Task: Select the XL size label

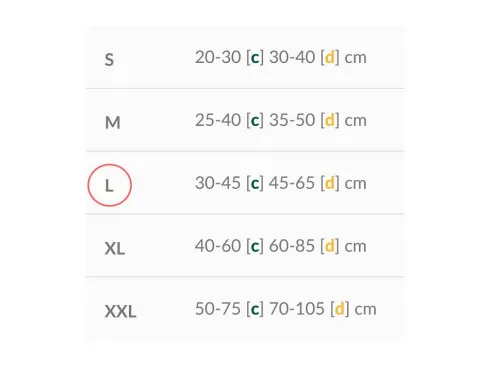Action: click(x=115, y=248)
